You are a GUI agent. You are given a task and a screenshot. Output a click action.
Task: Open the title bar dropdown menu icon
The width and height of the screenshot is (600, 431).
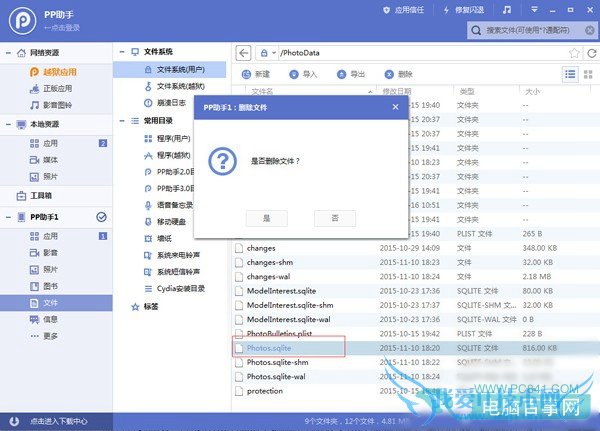tap(534, 10)
